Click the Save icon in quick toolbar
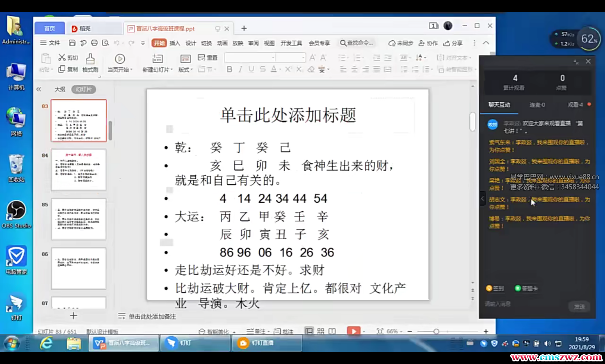 [72, 43]
